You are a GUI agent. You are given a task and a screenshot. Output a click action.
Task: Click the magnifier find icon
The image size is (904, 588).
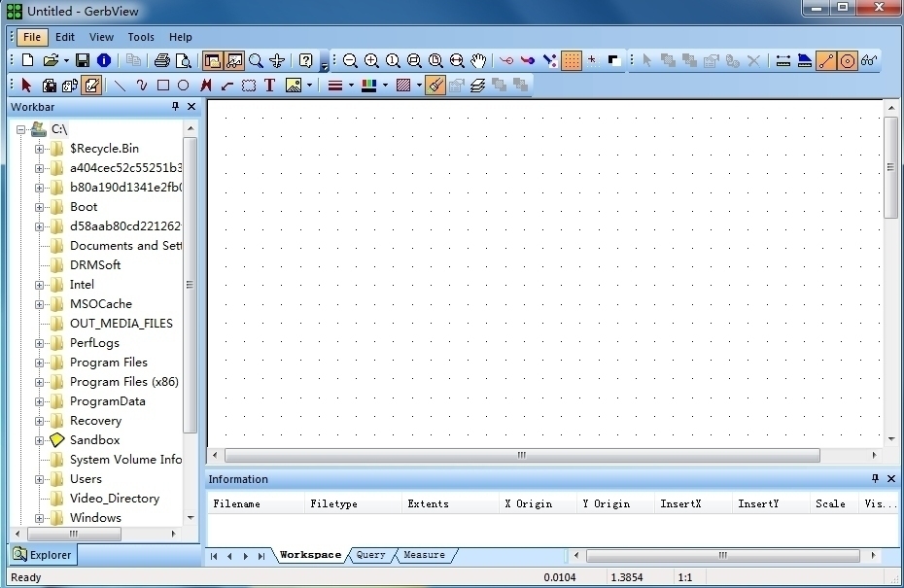point(256,60)
